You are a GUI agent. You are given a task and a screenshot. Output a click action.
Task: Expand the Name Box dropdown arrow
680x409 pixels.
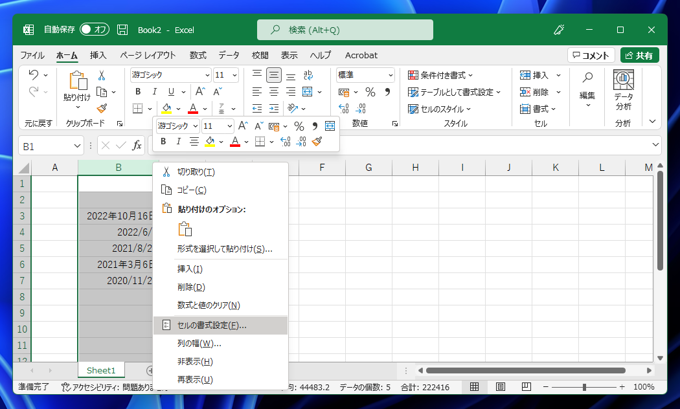pyautogui.click(x=77, y=146)
